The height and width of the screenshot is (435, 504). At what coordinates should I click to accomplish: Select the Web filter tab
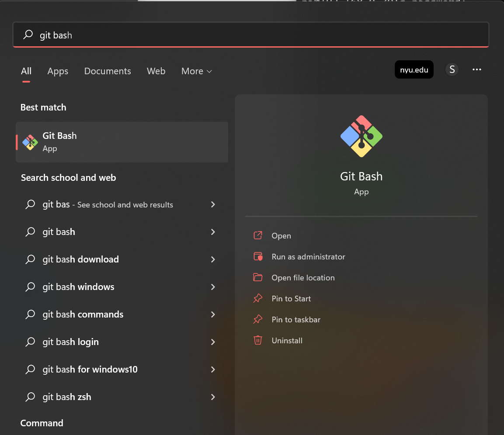pos(156,71)
